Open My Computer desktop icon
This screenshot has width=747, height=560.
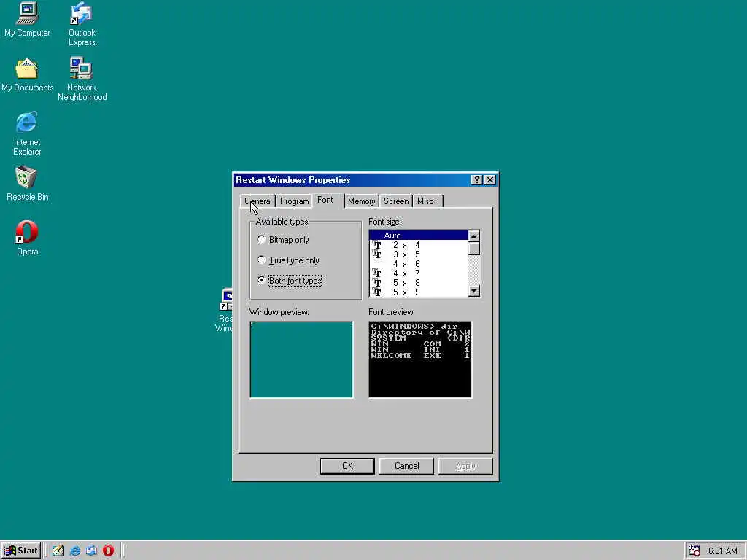[27, 19]
